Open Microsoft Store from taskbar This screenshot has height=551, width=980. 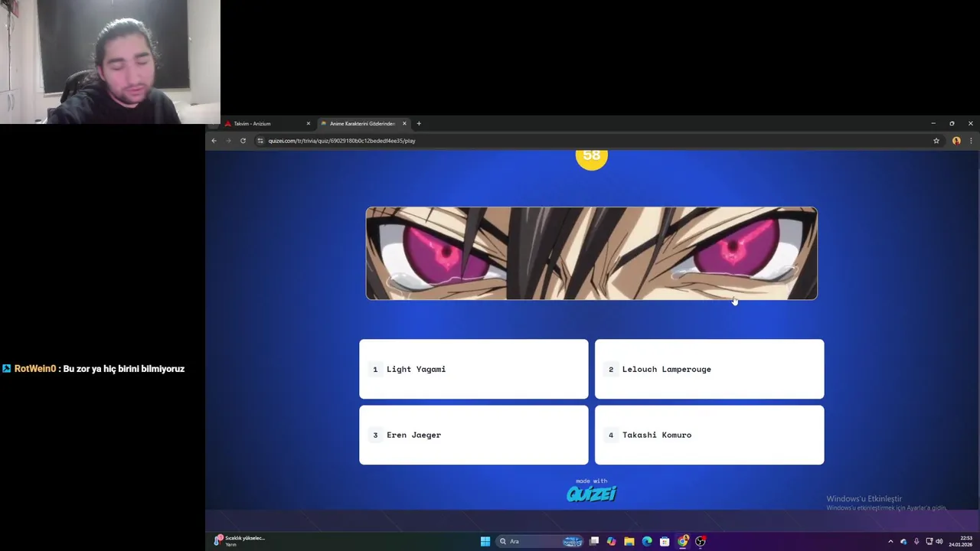tap(665, 541)
